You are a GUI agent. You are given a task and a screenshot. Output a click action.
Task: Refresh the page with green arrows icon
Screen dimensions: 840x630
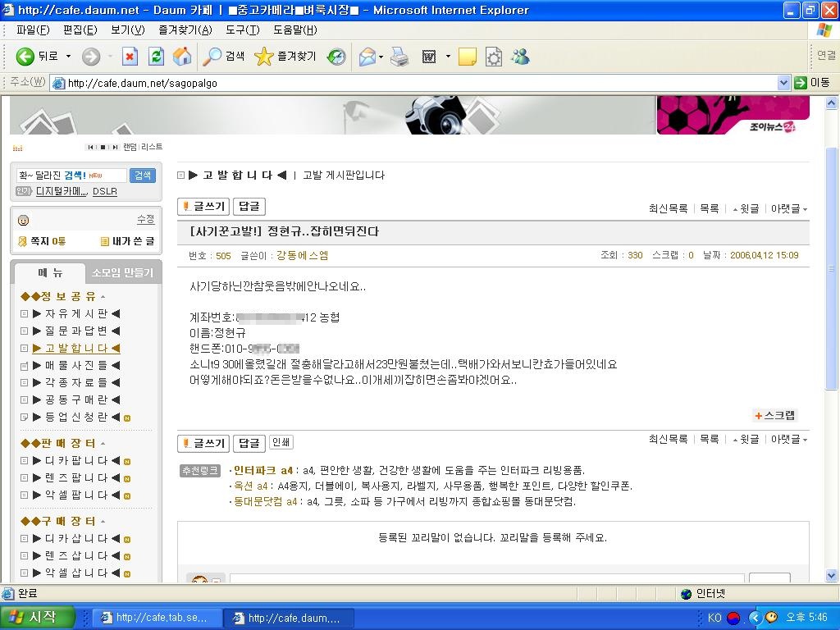point(156,57)
